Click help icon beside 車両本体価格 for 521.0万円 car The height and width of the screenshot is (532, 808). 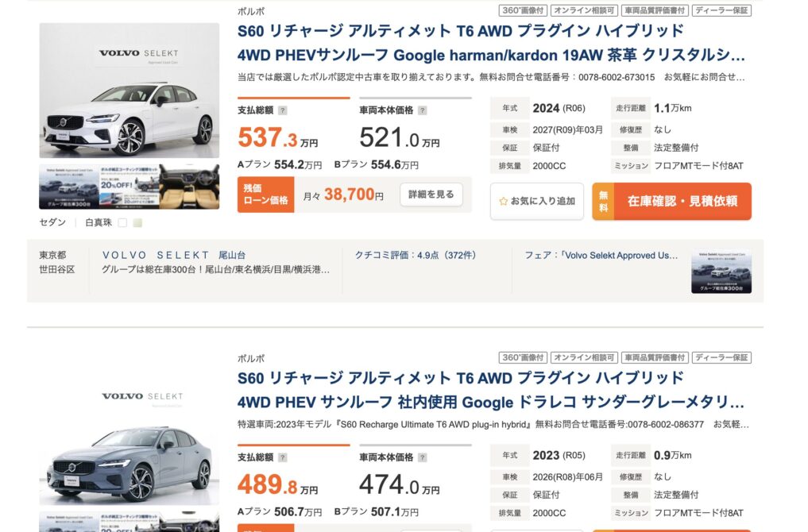pos(422,111)
